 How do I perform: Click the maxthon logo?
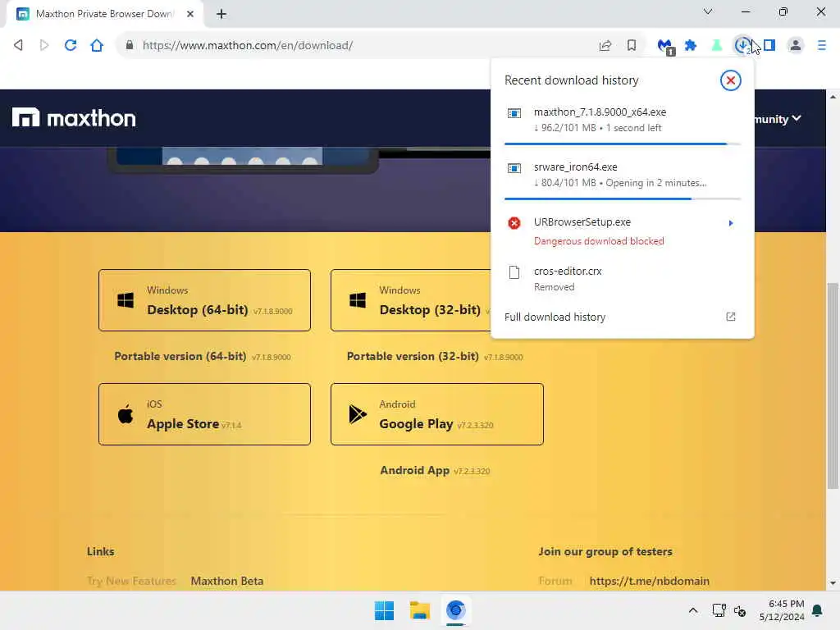tap(74, 118)
